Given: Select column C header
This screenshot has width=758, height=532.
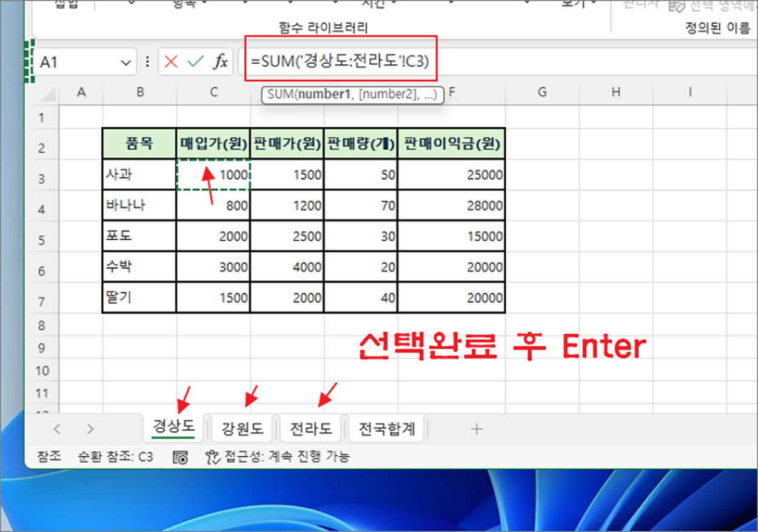Looking at the screenshot, I should 213,92.
